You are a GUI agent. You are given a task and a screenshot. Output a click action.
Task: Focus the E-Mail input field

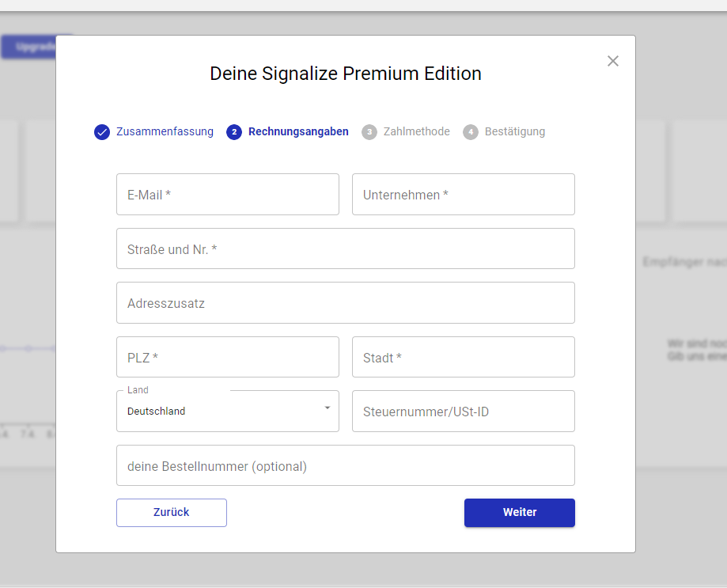[x=228, y=195]
